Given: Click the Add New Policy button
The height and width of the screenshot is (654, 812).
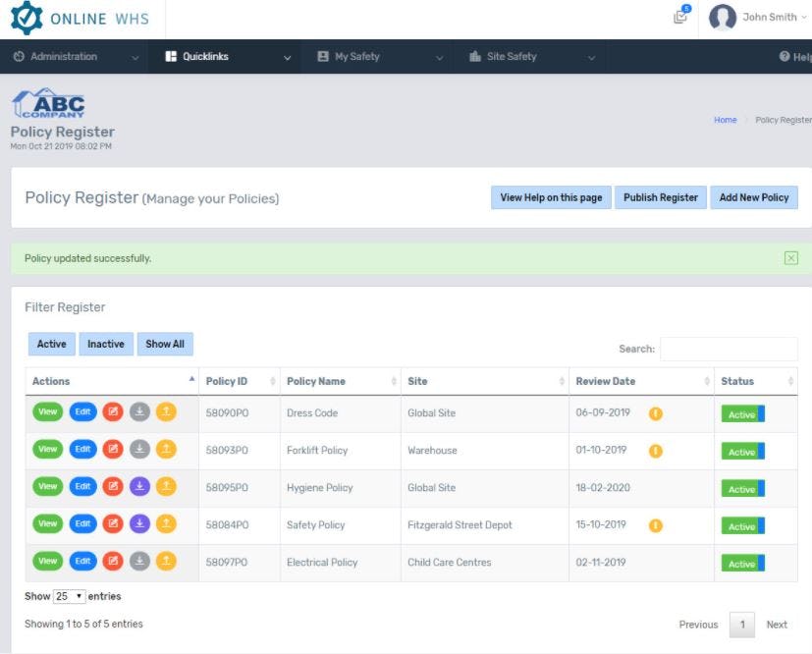Looking at the screenshot, I should point(754,197).
